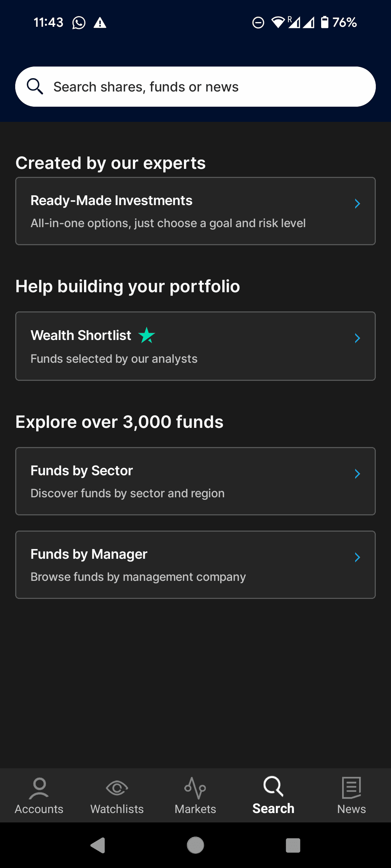Go to Markets chart icon
This screenshot has height=868, width=391.
(195, 788)
